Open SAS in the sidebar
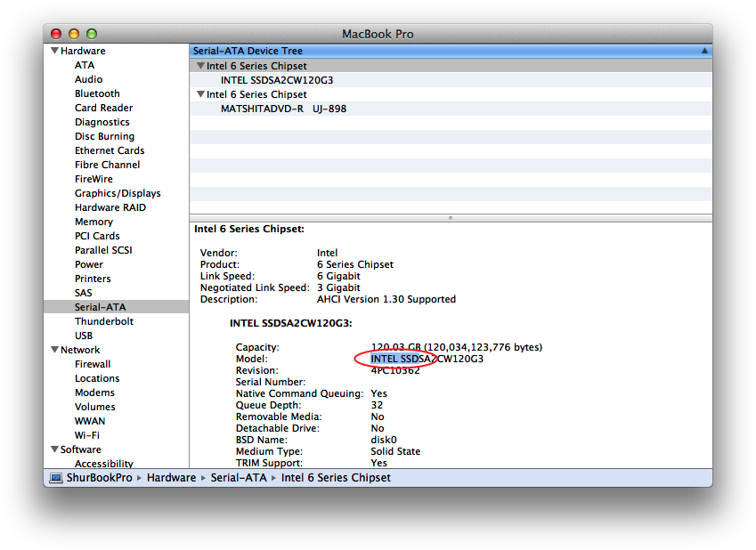The width and height of the screenshot is (756, 550). click(83, 293)
